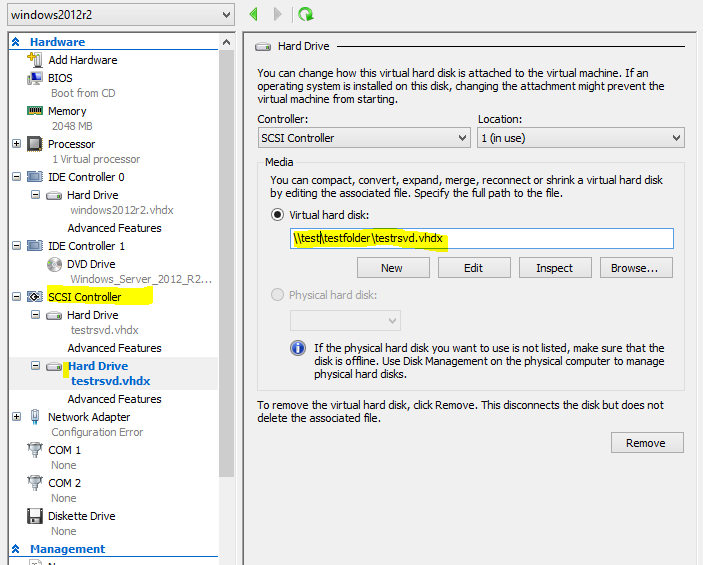703x565 pixels.
Task: Collapse the Management section chevron
Action: point(16,549)
